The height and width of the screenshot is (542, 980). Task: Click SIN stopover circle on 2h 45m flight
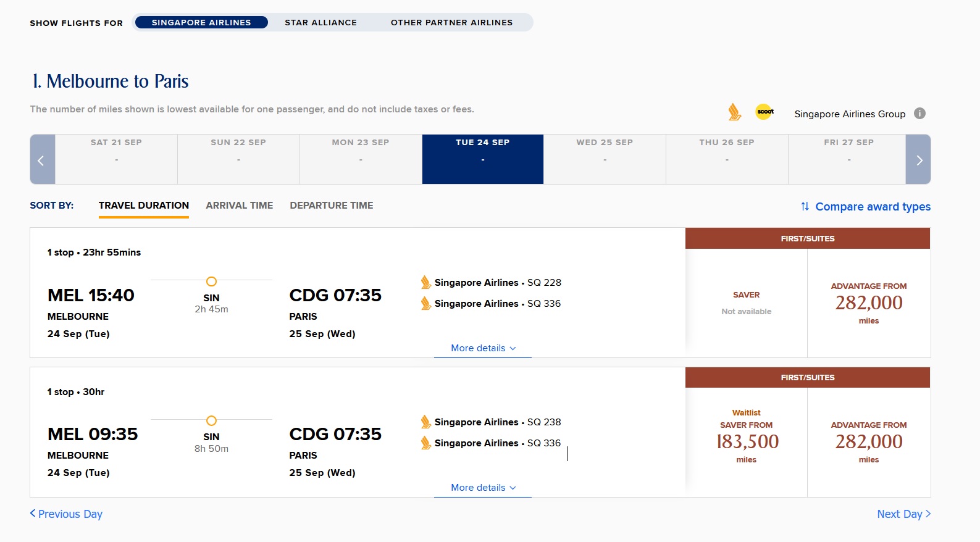[211, 281]
